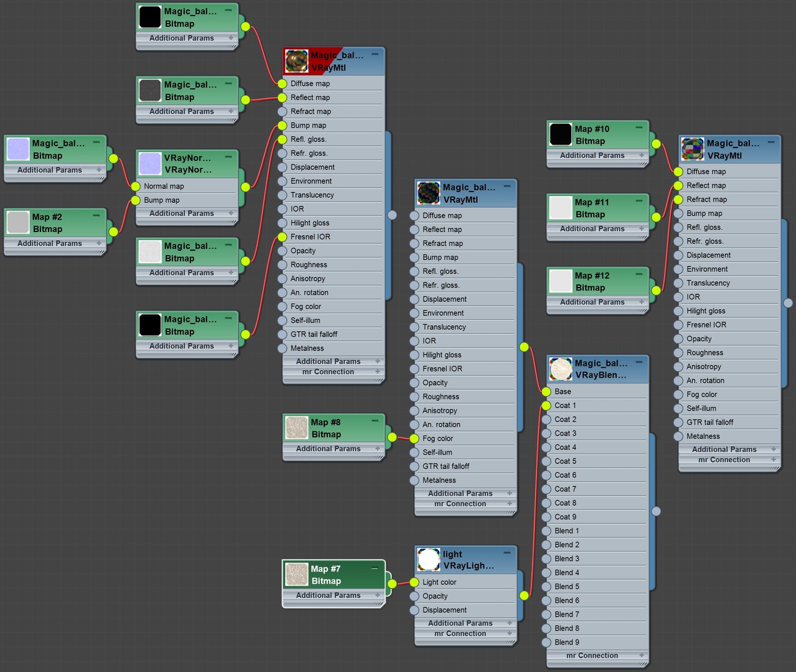Select the Map #2 bitmap thumbnail
796x672 pixels.
coord(18,223)
